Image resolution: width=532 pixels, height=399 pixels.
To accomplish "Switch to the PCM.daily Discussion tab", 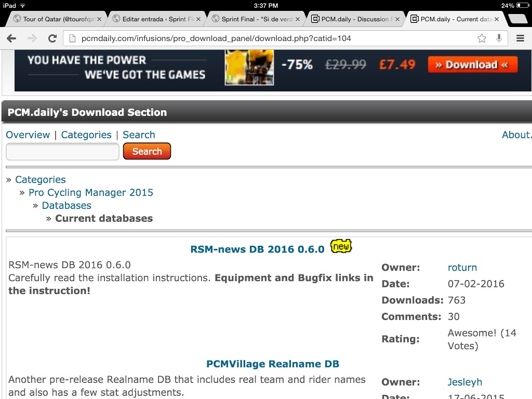I will pyautogui.click(x=353, y=19).
